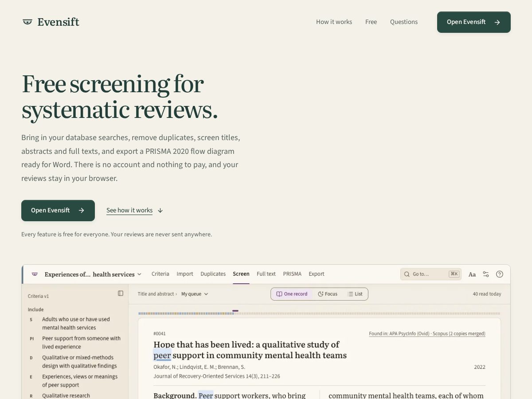Click the List view lines icon

[350, 294]
